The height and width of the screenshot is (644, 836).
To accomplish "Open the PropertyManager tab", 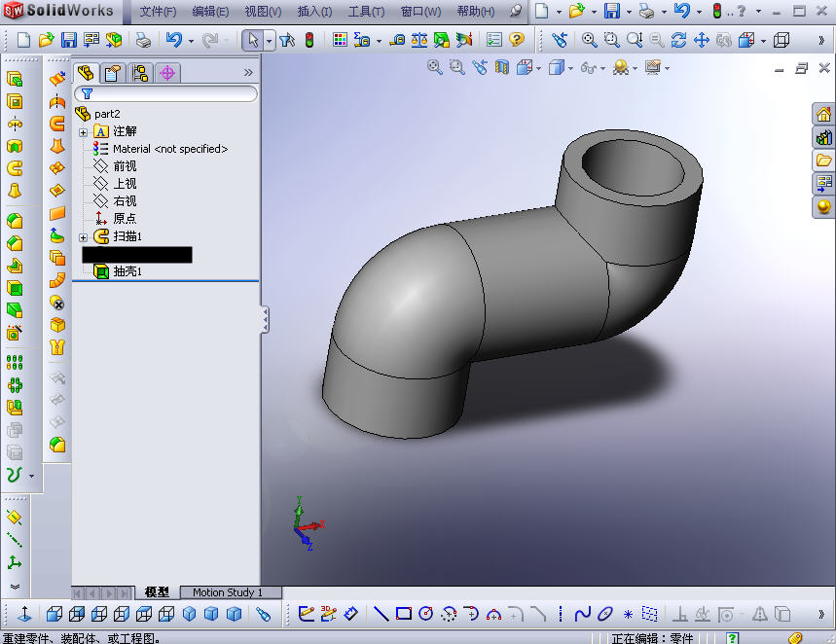I will pyautogui.click(x=113, y=73).
